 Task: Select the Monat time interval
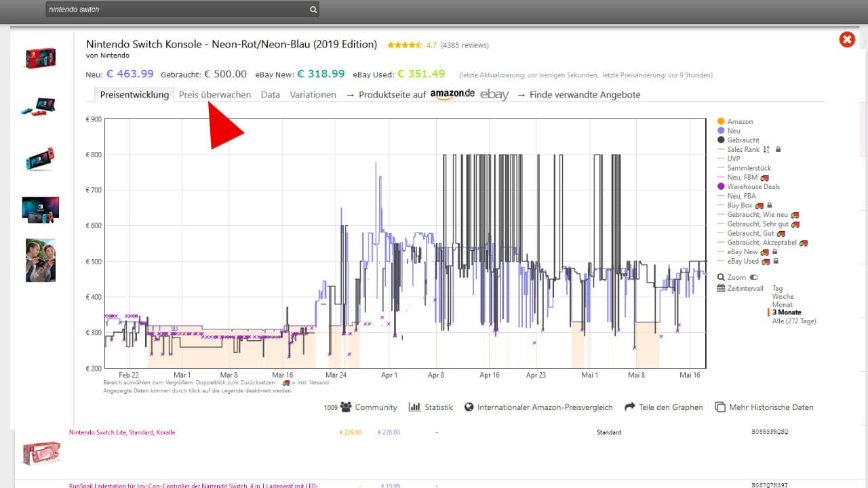pyautogui.click(x=783, y=304)
